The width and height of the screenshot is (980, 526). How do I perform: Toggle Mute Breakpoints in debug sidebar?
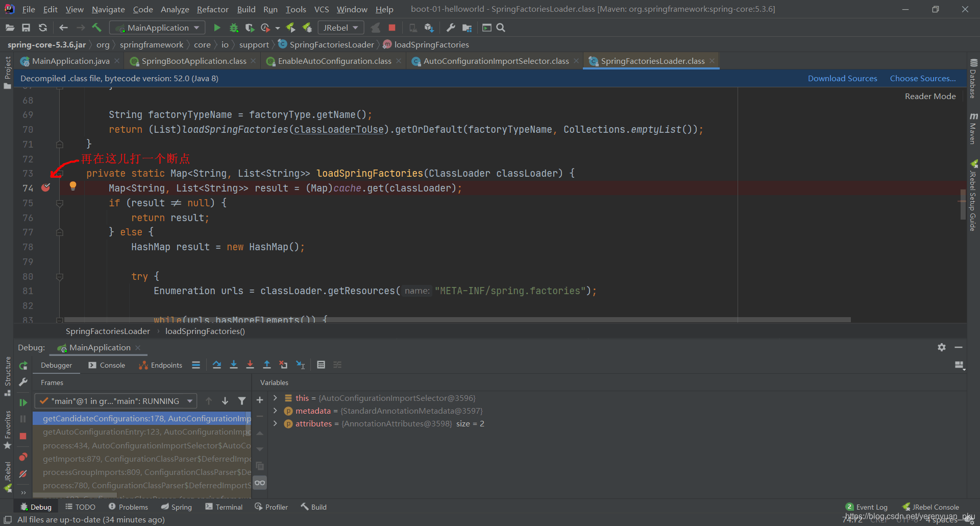coord(23,474)
